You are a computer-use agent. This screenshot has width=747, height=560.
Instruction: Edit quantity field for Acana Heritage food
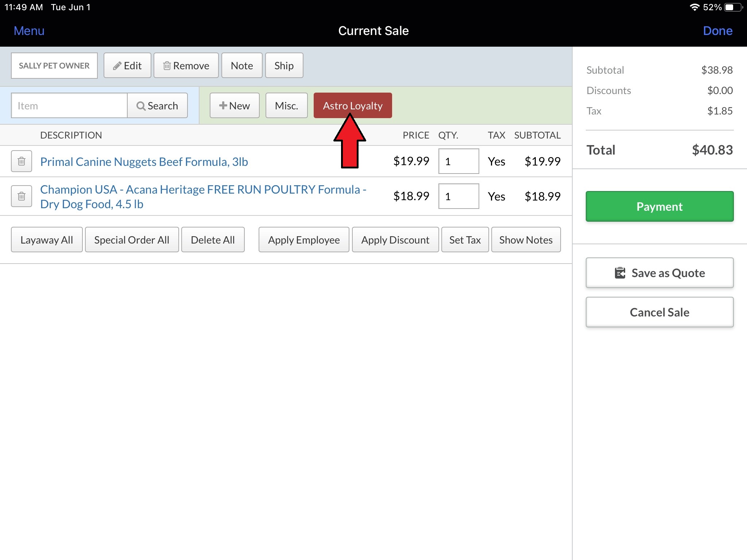tap(458, 197)
